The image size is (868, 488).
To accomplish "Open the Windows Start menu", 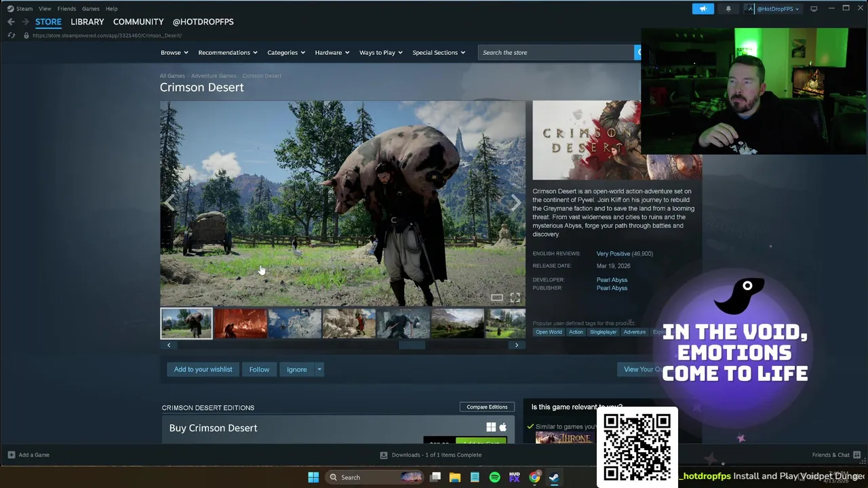I will (313, 477).
